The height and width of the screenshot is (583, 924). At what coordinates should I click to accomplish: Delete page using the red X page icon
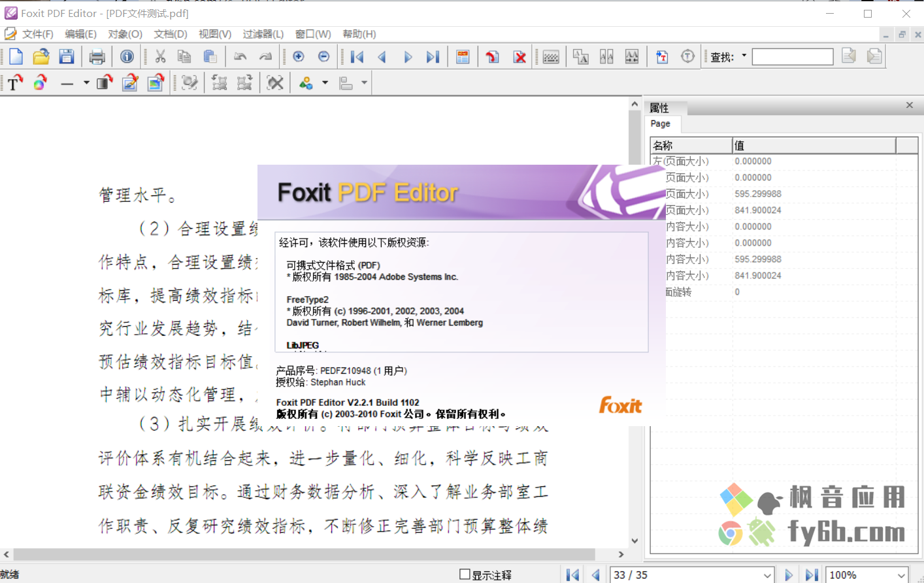pos(520,57)
